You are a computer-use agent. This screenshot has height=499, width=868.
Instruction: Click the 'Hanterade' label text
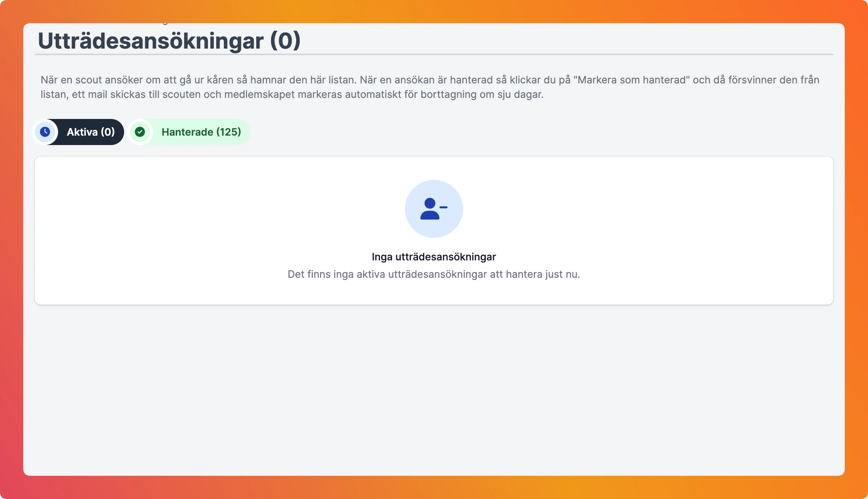point(187,132)
